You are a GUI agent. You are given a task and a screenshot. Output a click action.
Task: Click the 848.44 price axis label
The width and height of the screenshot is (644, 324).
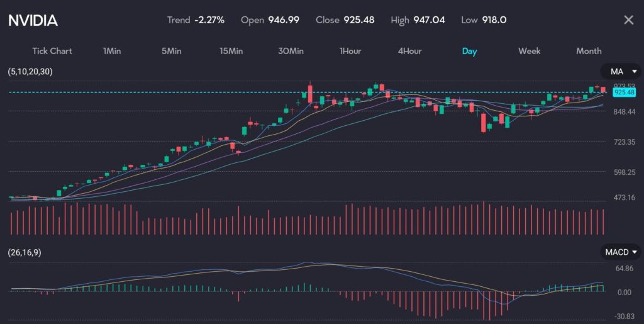coord(624,111)
